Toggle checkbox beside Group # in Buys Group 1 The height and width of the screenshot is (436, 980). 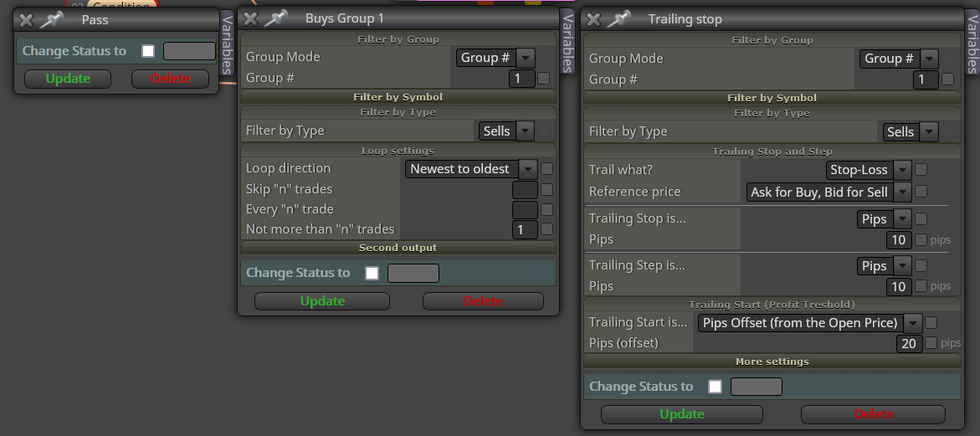[x=544, y=78]
